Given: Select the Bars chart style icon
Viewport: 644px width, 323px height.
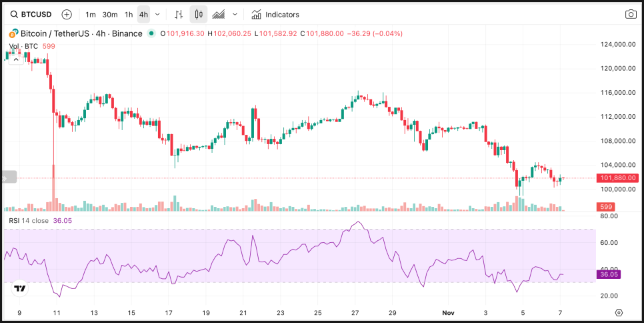Looking at the screenshot, I should 178,14.
